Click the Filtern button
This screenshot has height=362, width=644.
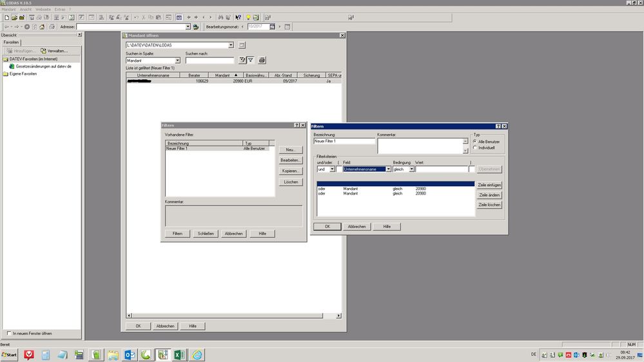pos(177,234)
